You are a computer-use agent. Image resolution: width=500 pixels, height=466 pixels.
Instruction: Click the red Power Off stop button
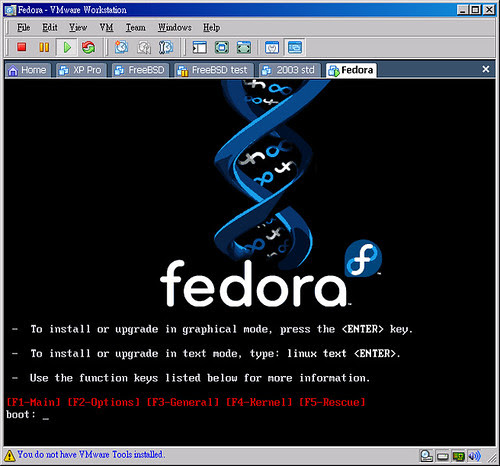click(22, 47)
